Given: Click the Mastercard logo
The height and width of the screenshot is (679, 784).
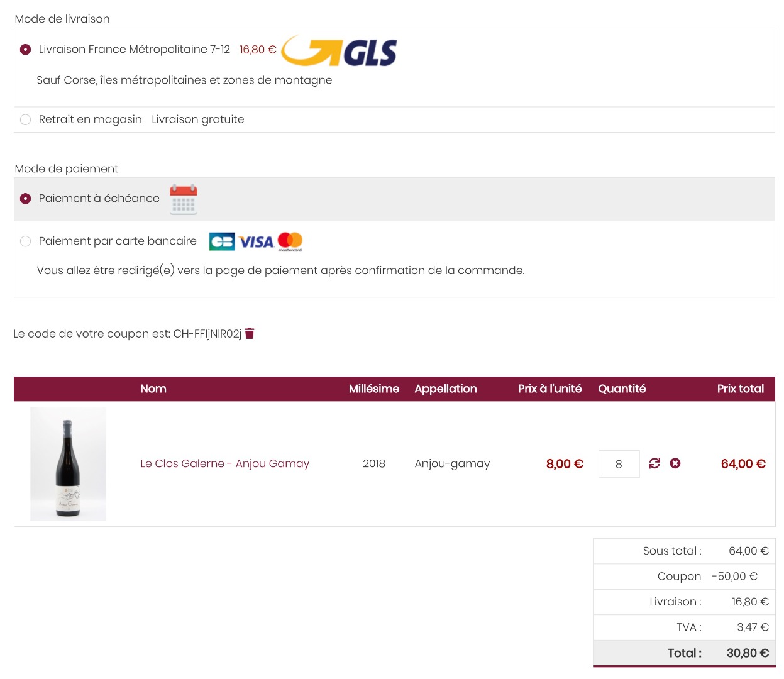Looking at the screenshot, I should click(290, 241).
